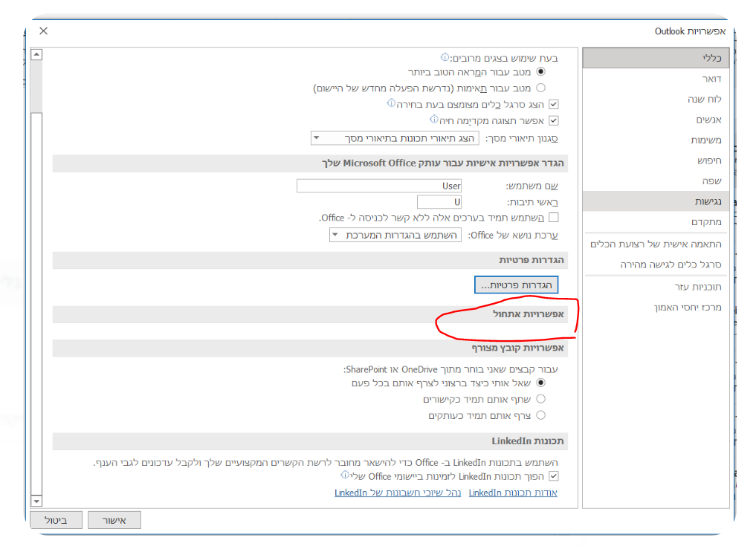The height and width of the screenshot is (549, 756).
Task: Open the דואר (Mail) category
Action: pyautogui.click(x=711, y=79)
